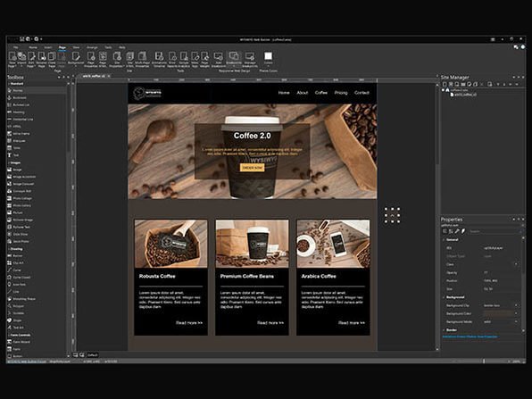The width and height of the screenshot is (532, 399).
Task: Click the ORDER NOW button on page
Action: [x=252, y=168]
